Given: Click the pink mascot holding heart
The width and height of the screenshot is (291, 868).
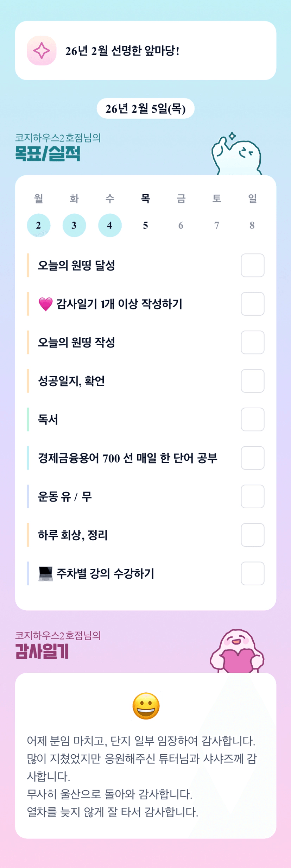Looking at the screenshot, I should pyautogui.click(x=237, y=651).
